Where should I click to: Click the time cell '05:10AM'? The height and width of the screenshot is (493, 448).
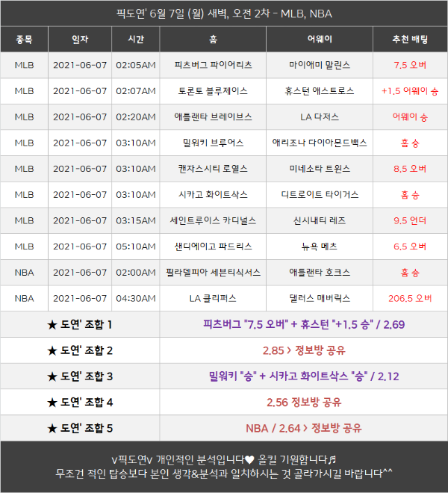click(136, 246)
